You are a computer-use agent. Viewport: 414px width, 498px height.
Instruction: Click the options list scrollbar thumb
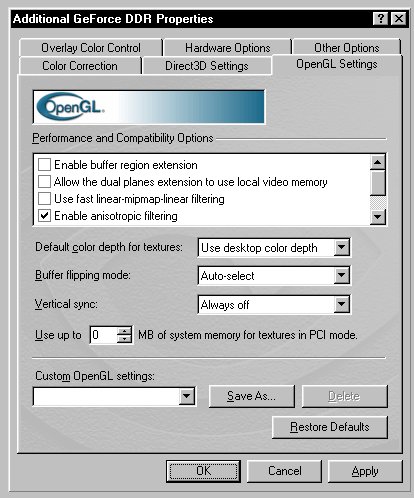click(x=378, y=183)
